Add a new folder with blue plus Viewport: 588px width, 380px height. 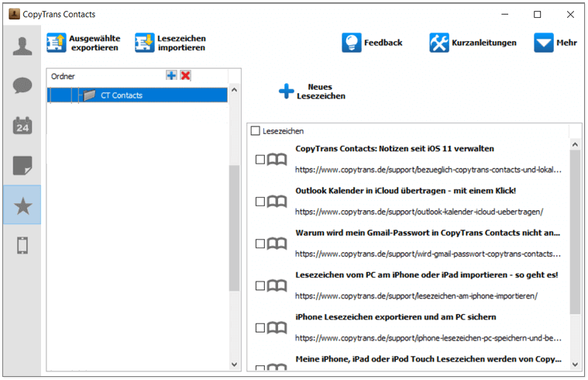coord(171,75)
